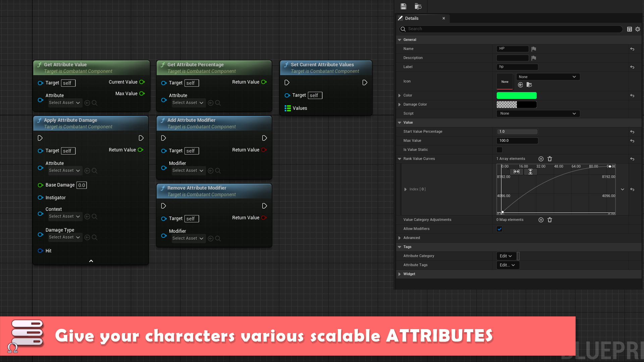Collapse Apply Attribute Damage node advanced pins
The height and width of the screenshot is (362, 644).
pos(91,261)
